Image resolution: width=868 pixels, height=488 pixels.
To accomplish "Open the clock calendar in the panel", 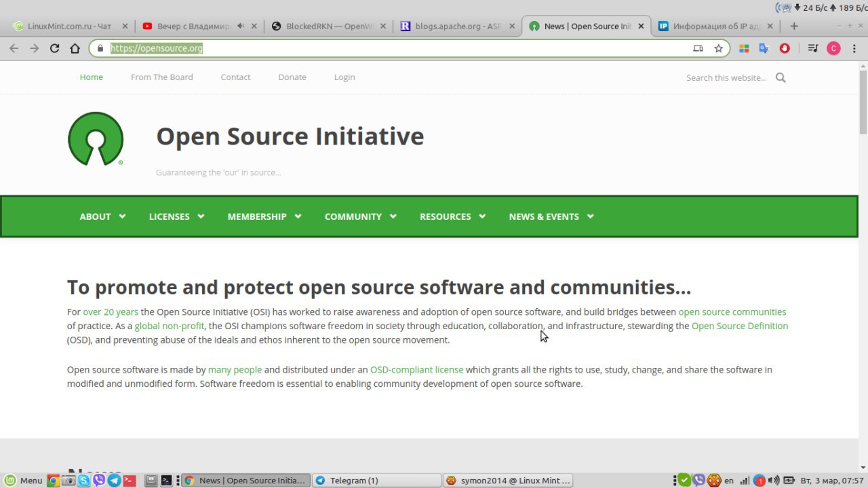I will click(832, 481).
